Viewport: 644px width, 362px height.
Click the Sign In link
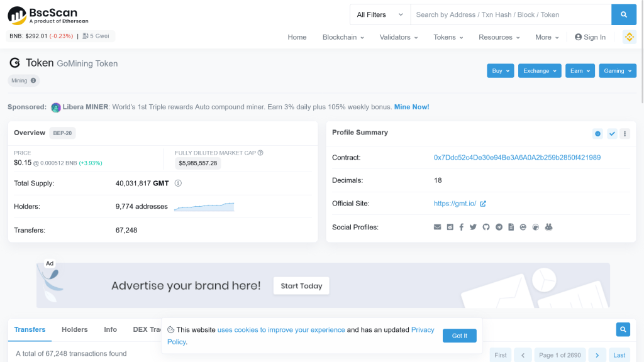click(x=590, y=37)
